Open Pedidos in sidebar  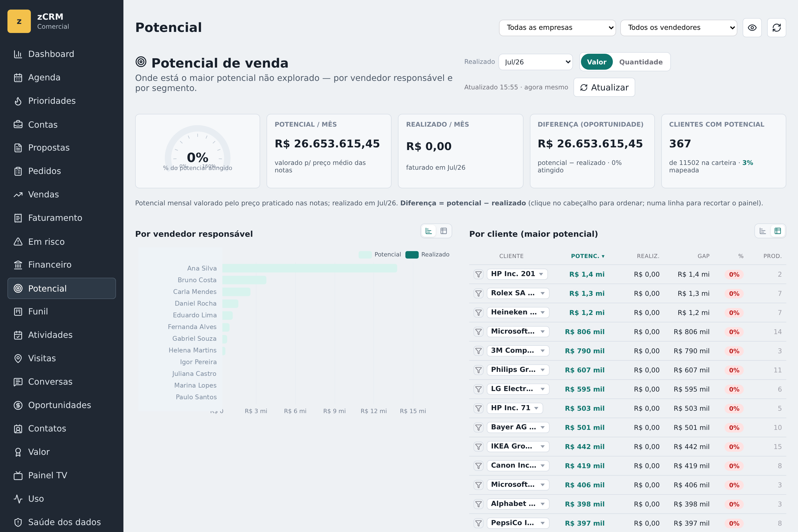(x=61, y=171)
